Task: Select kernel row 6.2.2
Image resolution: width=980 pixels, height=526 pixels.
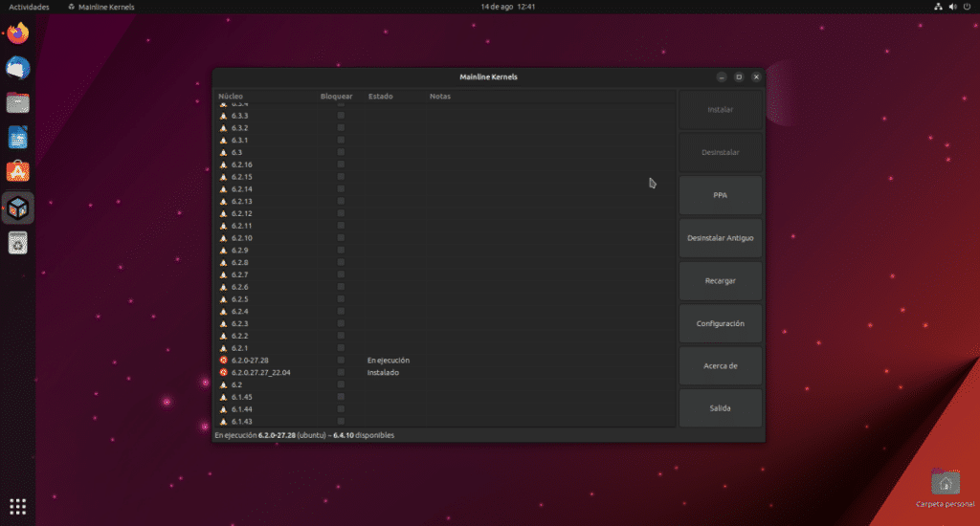Action: [x=445, y=336]
